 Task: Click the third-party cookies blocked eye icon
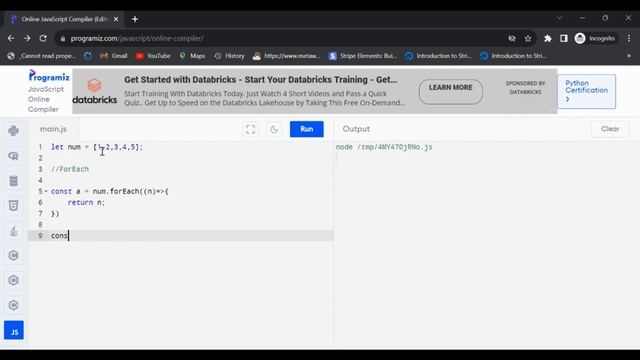tap(512, 38)
